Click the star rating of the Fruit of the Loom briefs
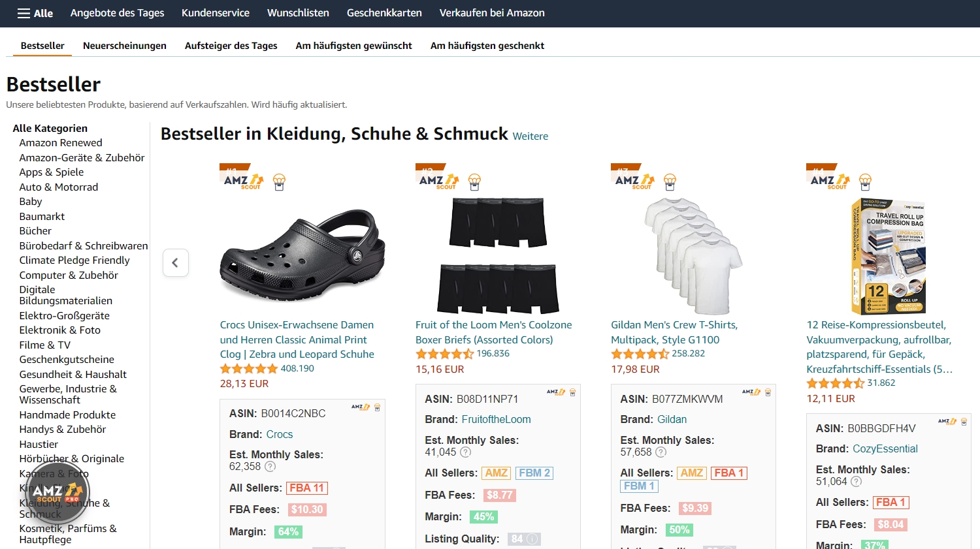The image size is (980, 549). tap(444, 353)
